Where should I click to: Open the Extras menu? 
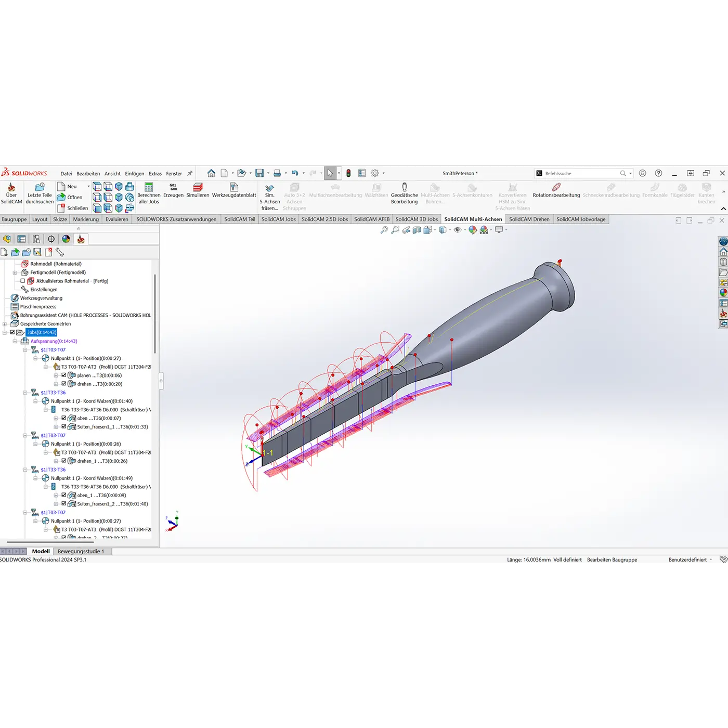click(155, 174)
